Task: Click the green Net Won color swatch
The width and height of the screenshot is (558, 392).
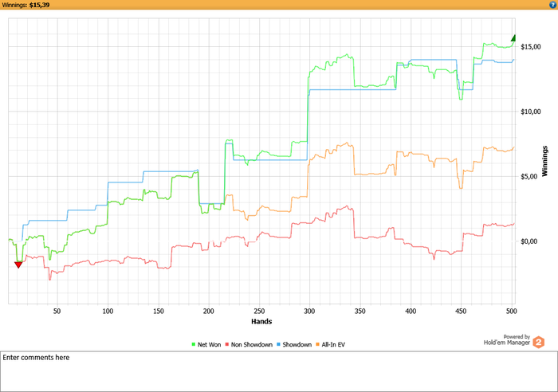Action: (x=194, y=344)
